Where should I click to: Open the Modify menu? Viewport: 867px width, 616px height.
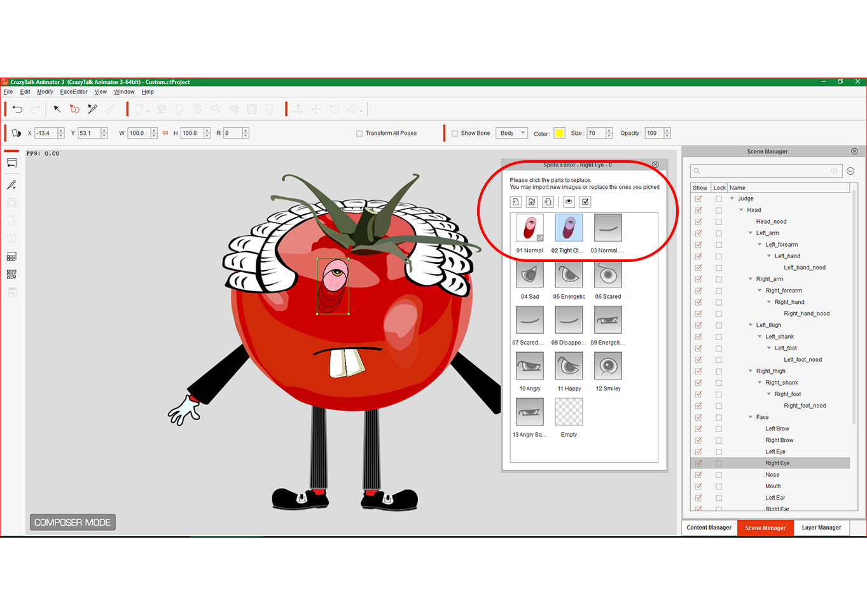pyautogui.click(x=45, y=92)
